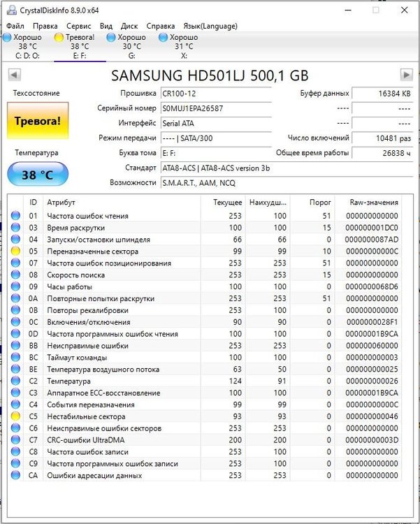Click the Буфер данных value 16384 KB
The image size is (420, 524).
(x=382, y=93)
